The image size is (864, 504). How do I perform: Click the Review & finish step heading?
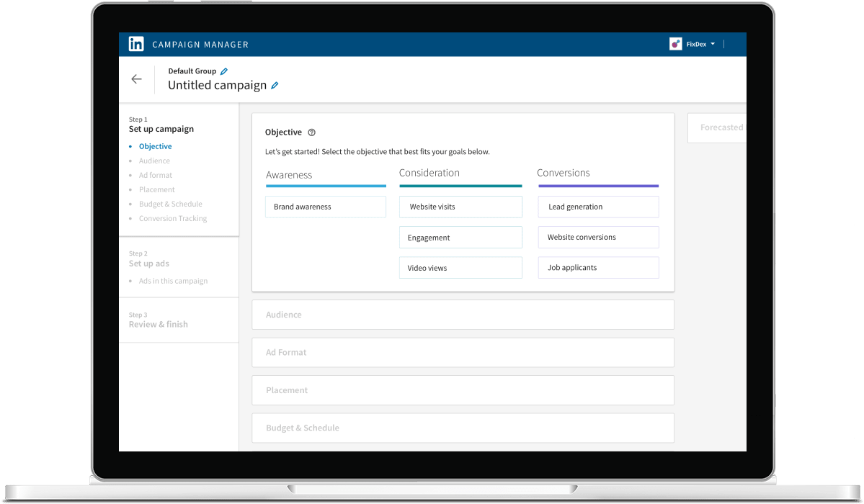point(158,325)
